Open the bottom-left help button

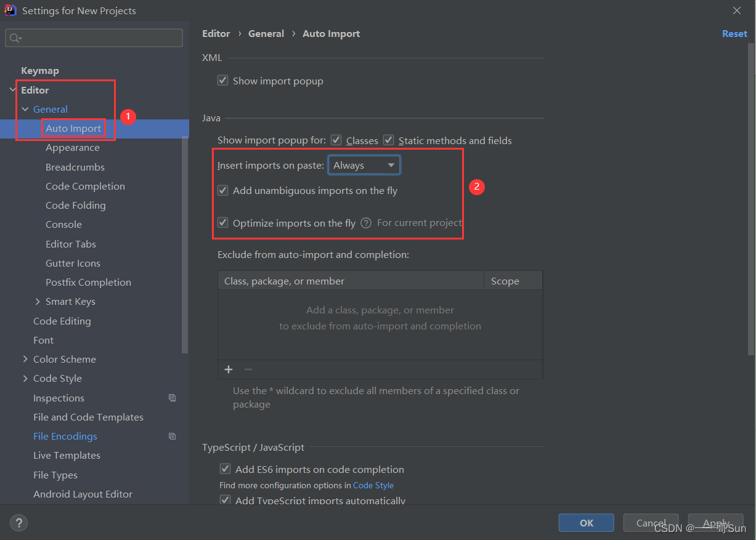18,523
